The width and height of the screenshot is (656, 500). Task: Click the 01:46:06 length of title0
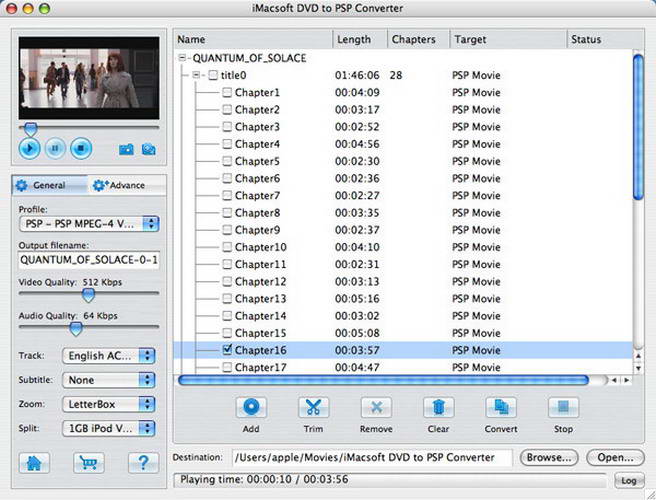[x=357, y=75]
